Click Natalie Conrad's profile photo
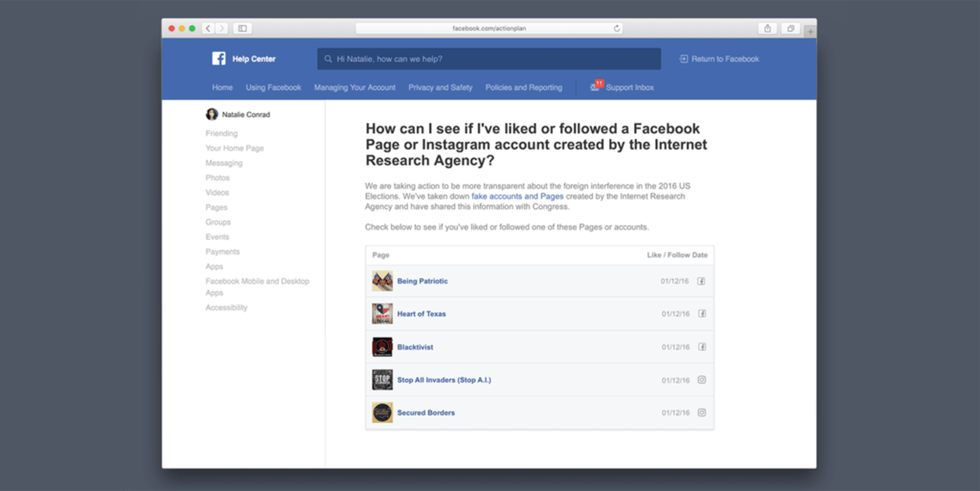Viewport: 980px width, 491px height. [x=212, y=114]
